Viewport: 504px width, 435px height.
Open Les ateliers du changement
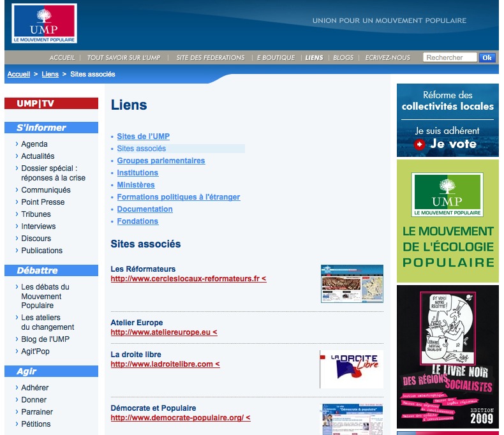pos(48,322)
